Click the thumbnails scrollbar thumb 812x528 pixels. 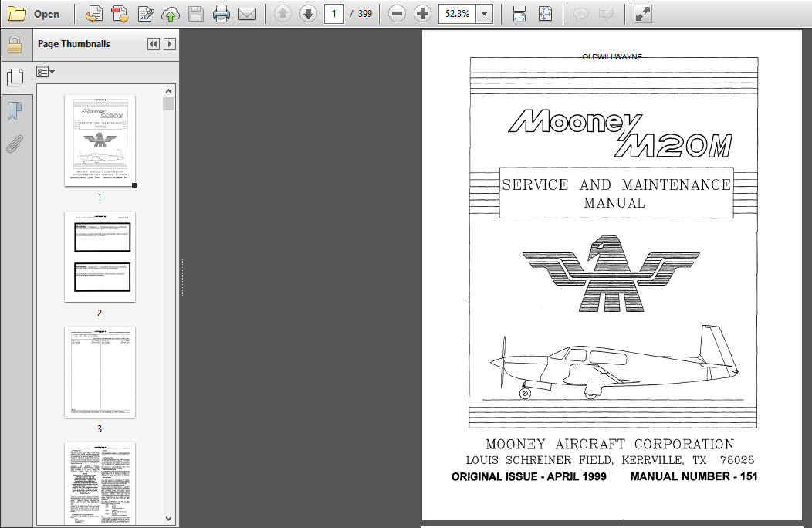[x=168, y=103]
